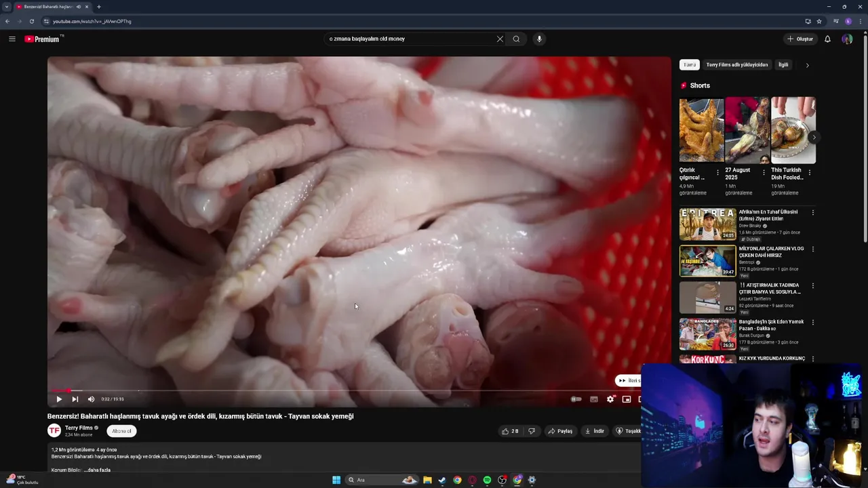Viewport: 868px width, 488px height.
Task: Click the address bar URL field
Action: pos(420,21)
